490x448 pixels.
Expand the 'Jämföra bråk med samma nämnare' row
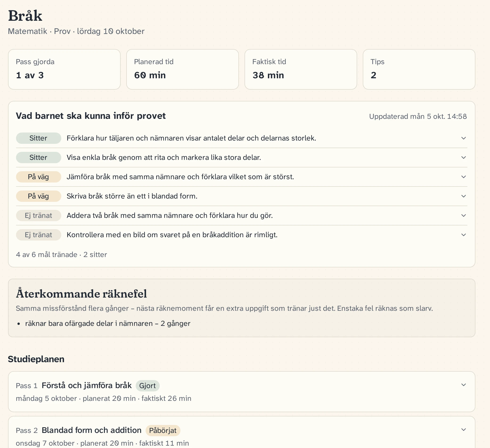[x=242, y=177]
